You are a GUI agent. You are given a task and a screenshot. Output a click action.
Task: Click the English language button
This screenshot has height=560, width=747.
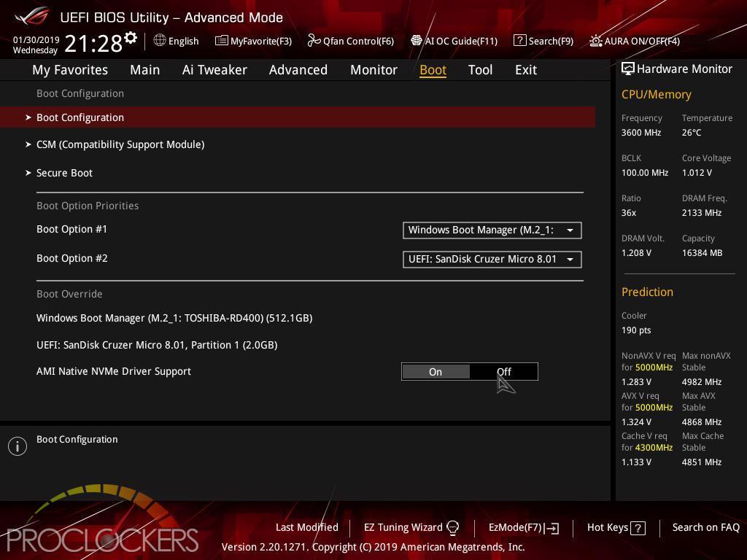177,41
